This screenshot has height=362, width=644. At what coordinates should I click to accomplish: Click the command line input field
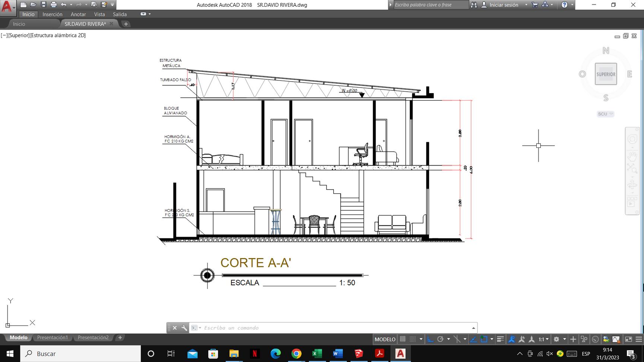point(335,328)
